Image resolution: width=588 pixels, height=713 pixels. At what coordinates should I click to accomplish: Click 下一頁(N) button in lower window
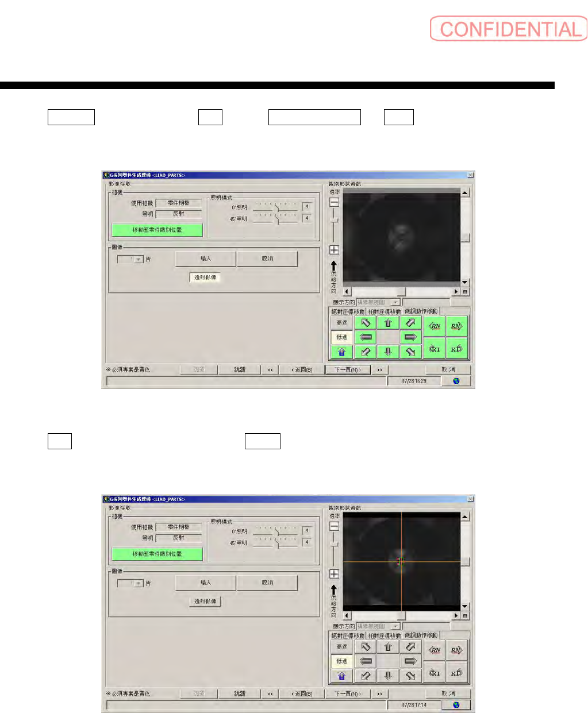(x=348, y=694)
